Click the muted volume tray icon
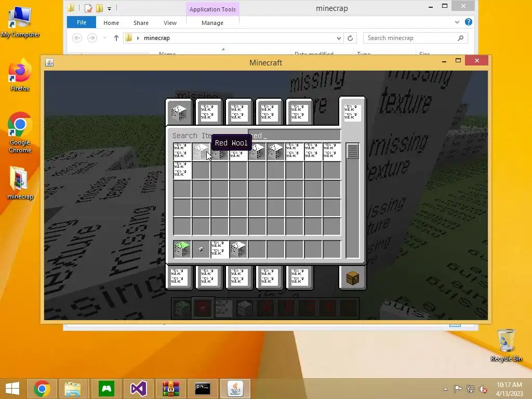The image size is (532, 399). click(x=483, y=389)
